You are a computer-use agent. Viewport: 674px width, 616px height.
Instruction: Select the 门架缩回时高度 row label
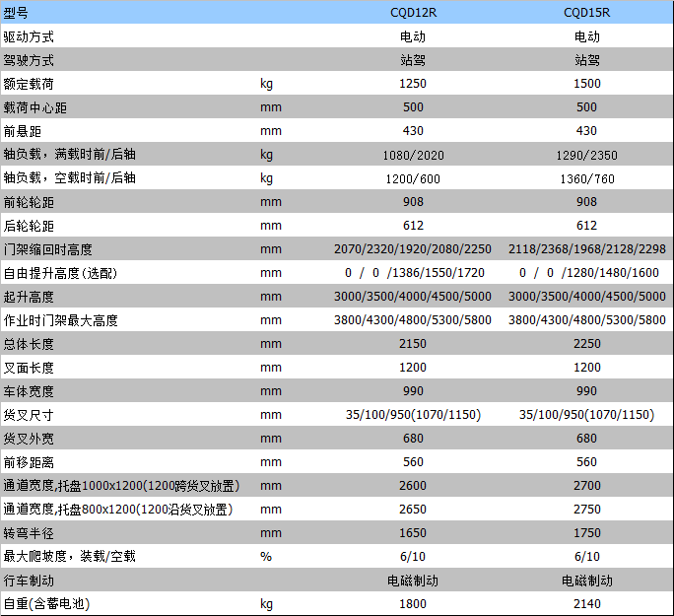click(48, 249)
